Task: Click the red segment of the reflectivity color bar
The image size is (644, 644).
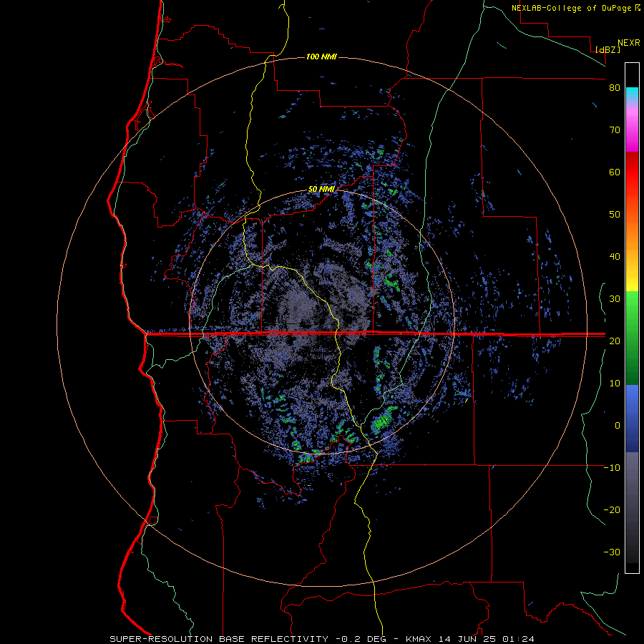Action: 632,172
